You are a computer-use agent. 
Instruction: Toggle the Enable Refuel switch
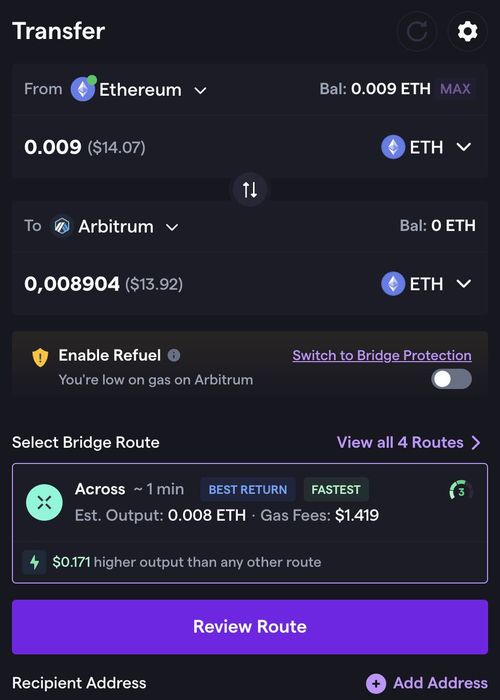point(451,379)
